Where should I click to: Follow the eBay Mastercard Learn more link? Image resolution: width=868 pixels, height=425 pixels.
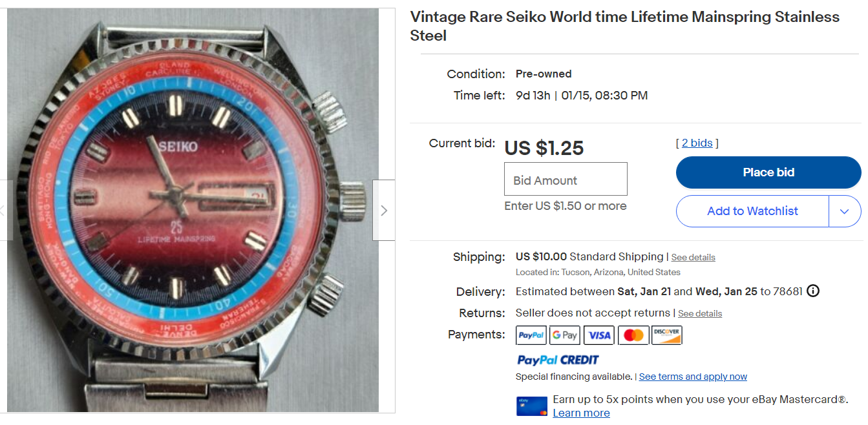(581, 413)
